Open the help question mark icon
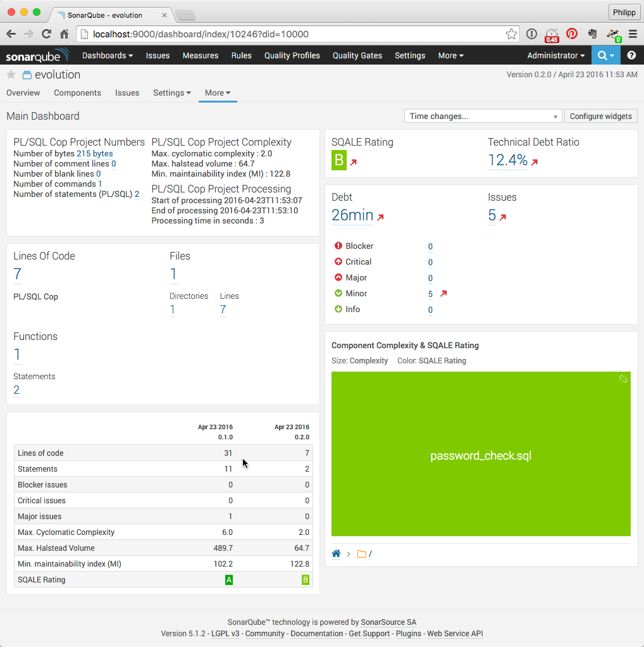 point(631,55)
